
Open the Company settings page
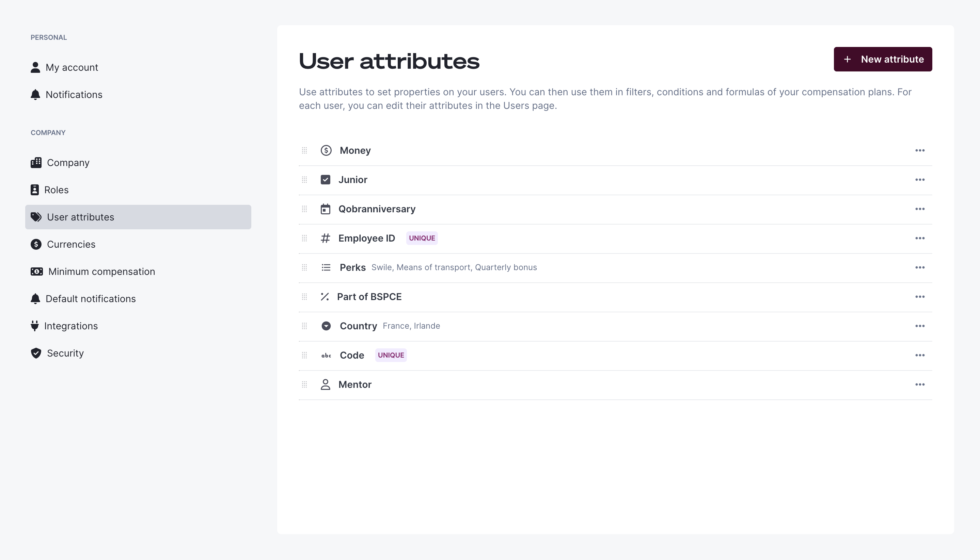tap(138, 163)
